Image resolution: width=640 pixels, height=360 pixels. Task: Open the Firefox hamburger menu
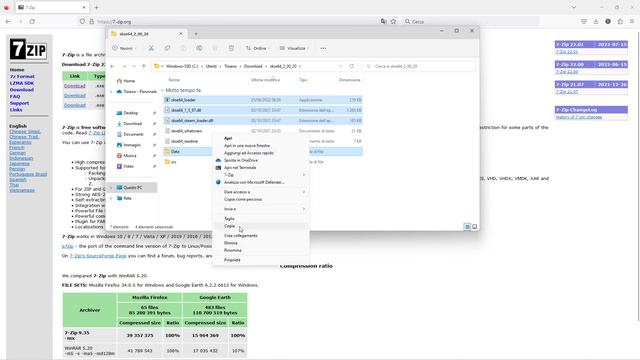coord(632,21)
